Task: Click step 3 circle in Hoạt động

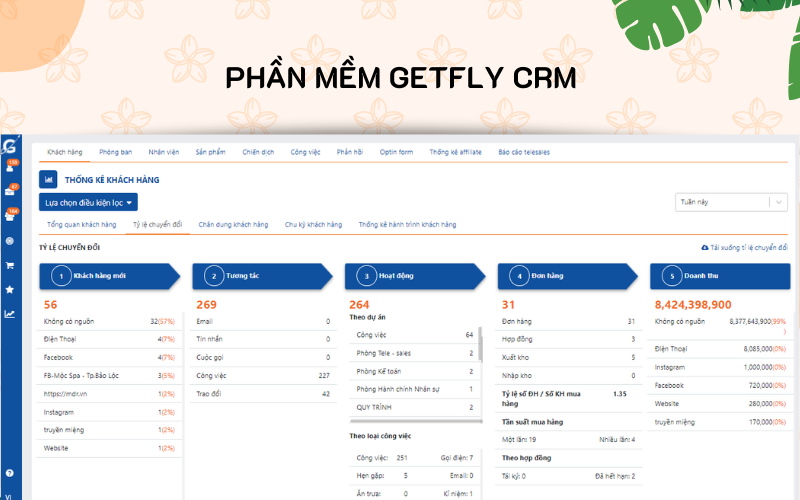Action: (366, 276)
